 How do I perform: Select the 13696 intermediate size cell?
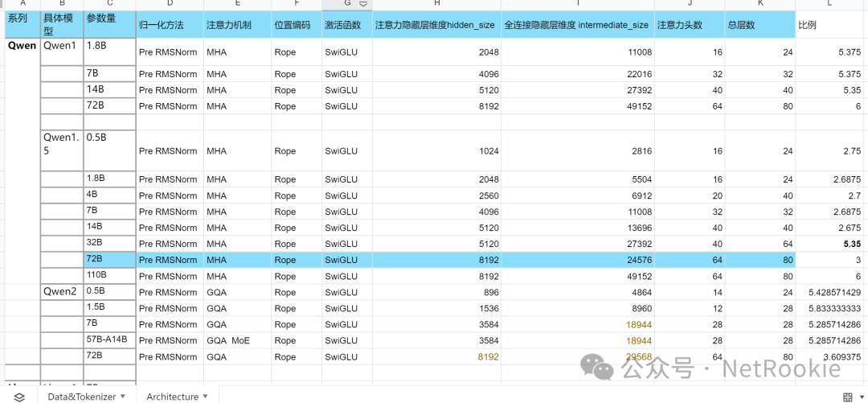[x=578, y=228]
